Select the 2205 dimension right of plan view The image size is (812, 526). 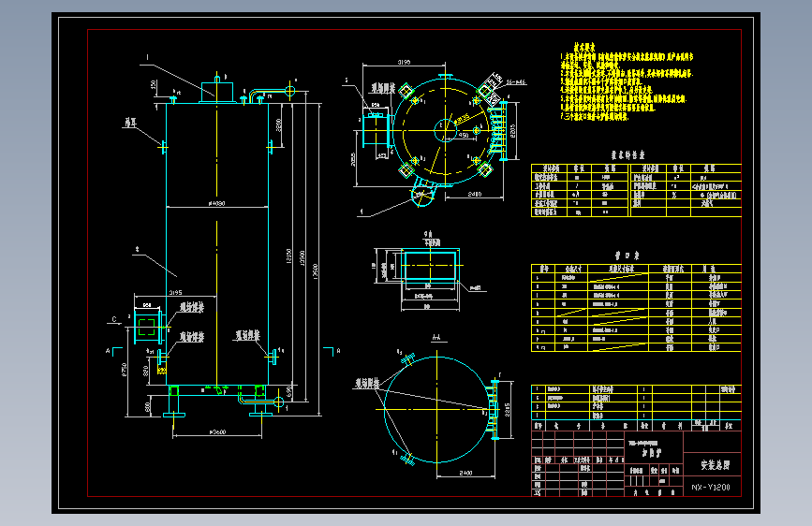pos(512,130)
